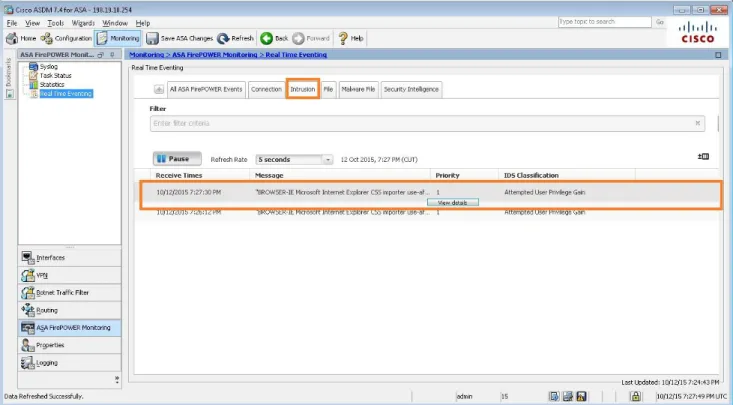This screenshot has width=733, height=405.
Task: Switch to the Intrusion tab
Action: [x=302, y=89]
